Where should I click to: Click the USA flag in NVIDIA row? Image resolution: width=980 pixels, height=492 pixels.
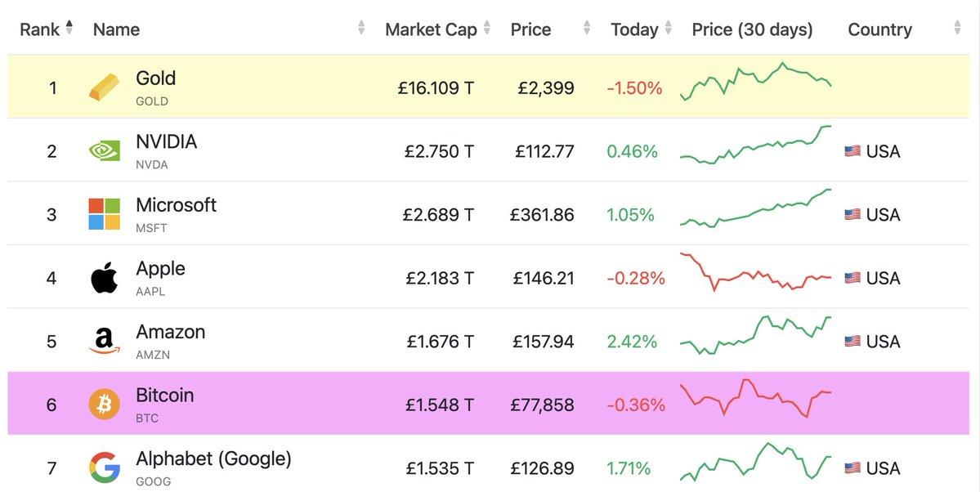(852, 151)
